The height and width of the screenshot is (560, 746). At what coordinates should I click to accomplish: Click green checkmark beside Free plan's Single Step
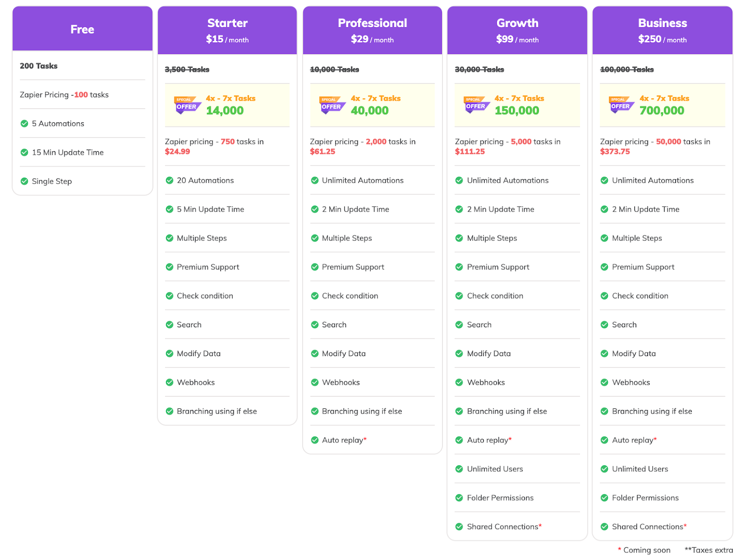point(24,181)
